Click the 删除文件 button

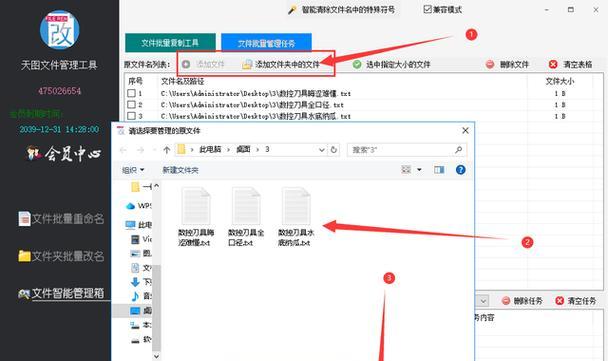tap(508, 64)
